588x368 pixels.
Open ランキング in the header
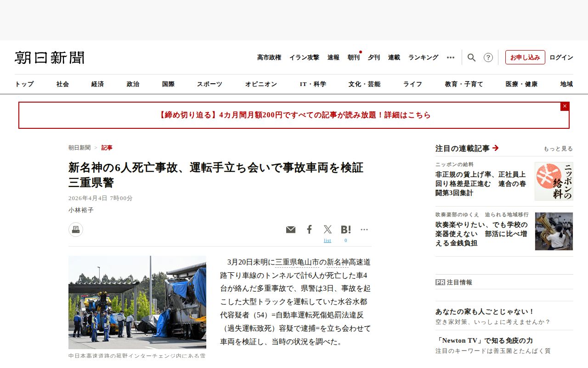click(x=424, y=57)
